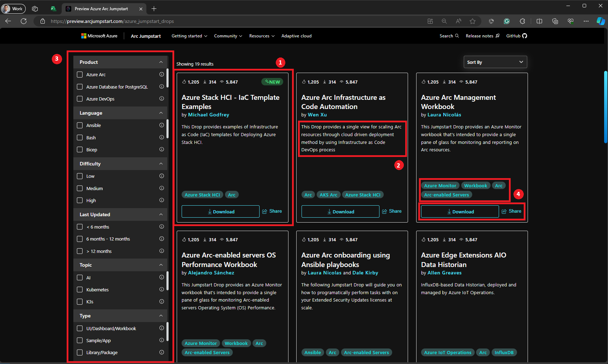
Task: Collapse the Language filter section
Action: (x=161, y=113)
